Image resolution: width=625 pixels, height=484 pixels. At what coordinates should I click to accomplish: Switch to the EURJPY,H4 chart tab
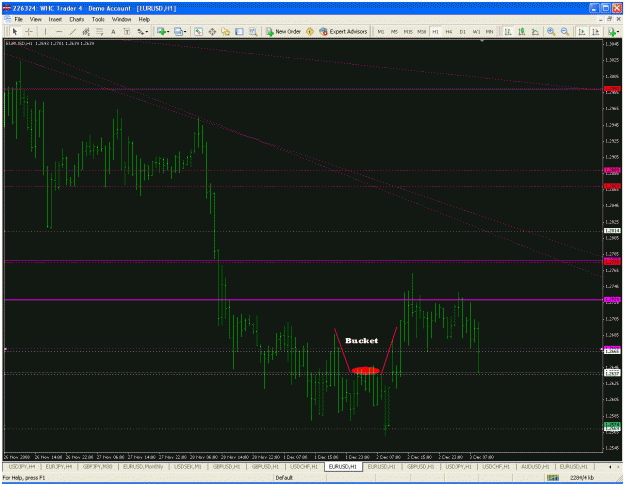(59, 466)
